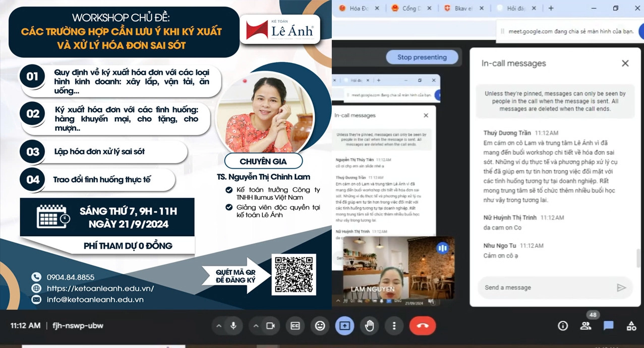Expand the video settings arrow beside the camera
The image size is (644, 348).
[x=256, y=326]
